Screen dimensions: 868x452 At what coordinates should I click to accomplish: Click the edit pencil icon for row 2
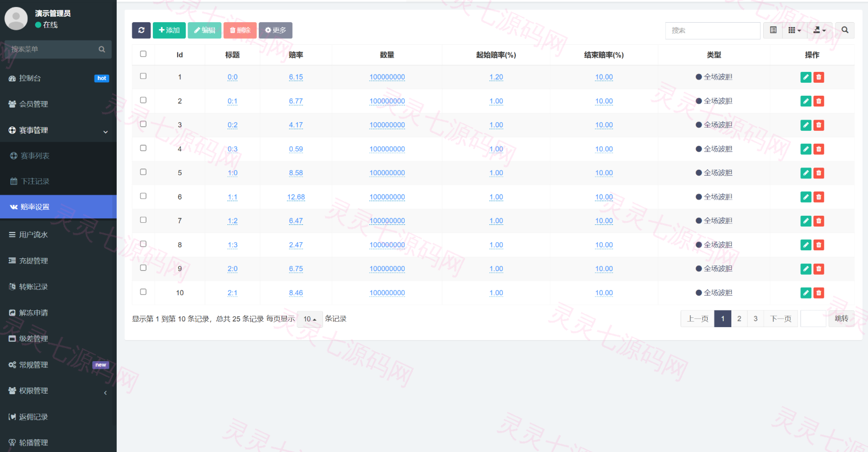click(806, 101)
